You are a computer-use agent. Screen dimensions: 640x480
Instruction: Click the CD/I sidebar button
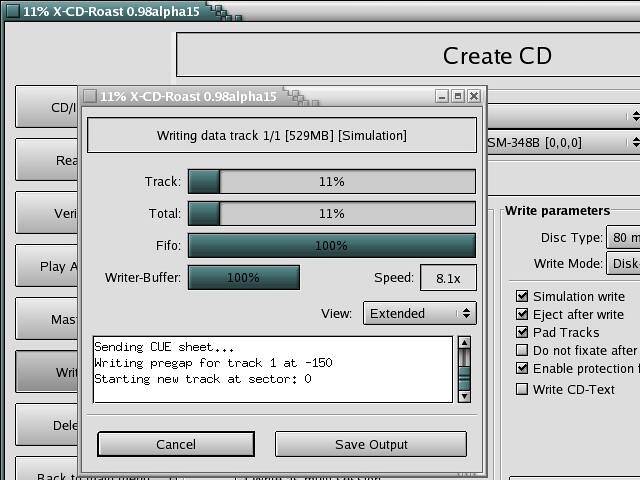click(x=47, y=107)
